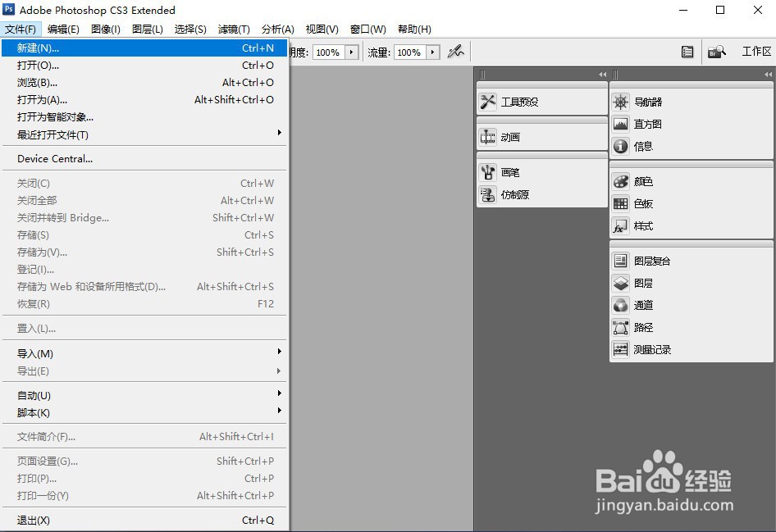Open the Layer Comps (图层复合) panel icon
This screenshot has height=532, width=776.
coord(621,261)
